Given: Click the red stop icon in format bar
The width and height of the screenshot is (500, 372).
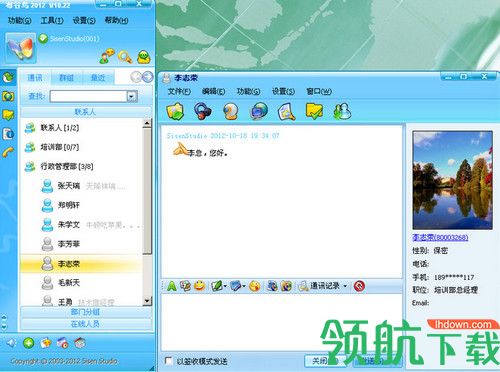Looking at the screenshot, I should coord(359,286).
